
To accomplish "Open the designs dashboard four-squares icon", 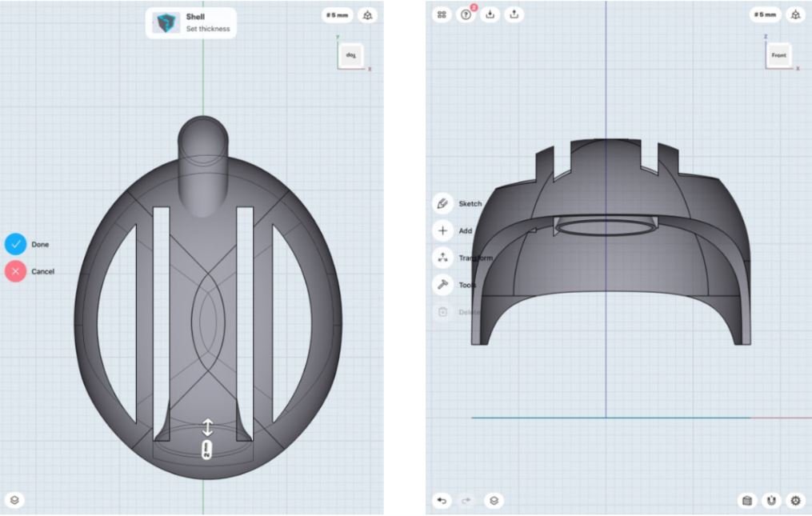I will [x=442, y=14].
